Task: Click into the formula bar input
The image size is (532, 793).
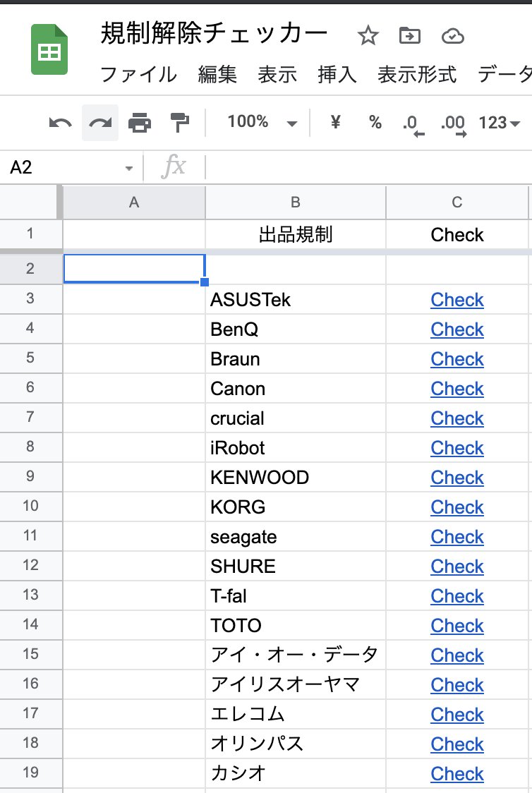Action: tap(368, 167)
